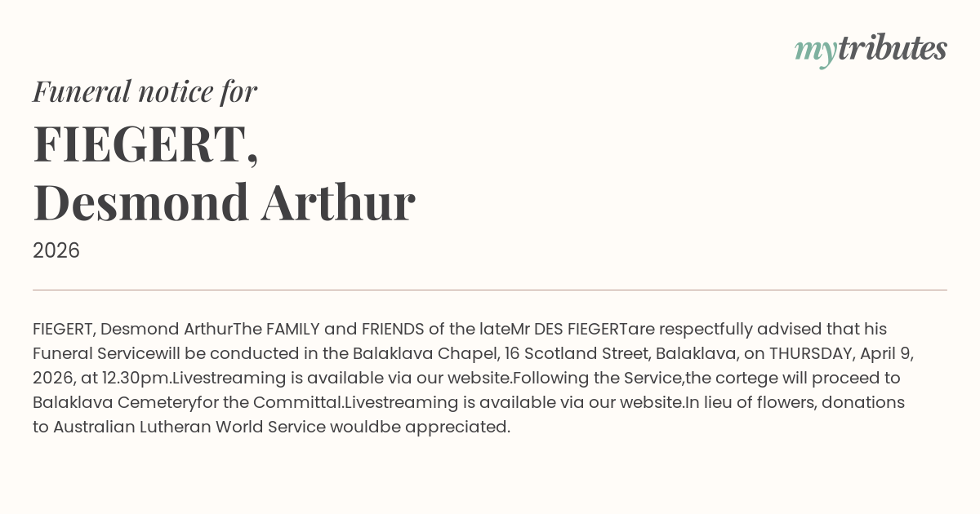This screenshot has width=980, height=514.
Task: Click the word "Committal" in the notice
Action: [297, 403]
